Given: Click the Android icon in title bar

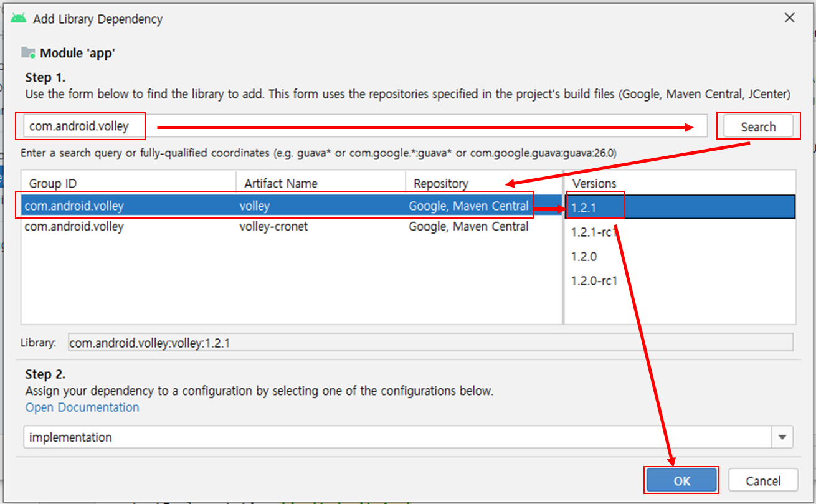Looking at the screenshot, I should (x=19, y=18).
